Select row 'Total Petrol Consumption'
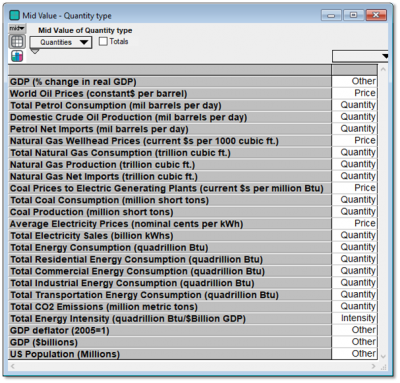Screen dimensions: 400x383 click(x=170, y=105)
